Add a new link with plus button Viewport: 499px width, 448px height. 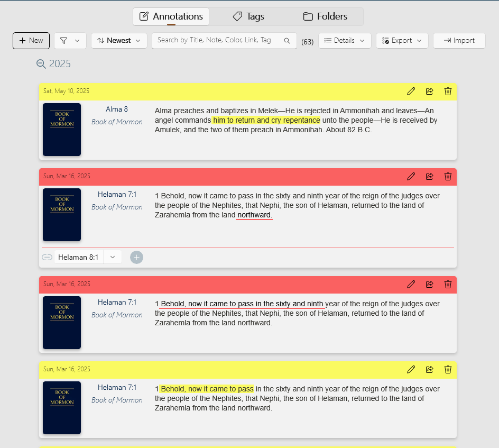pos(136,257)
